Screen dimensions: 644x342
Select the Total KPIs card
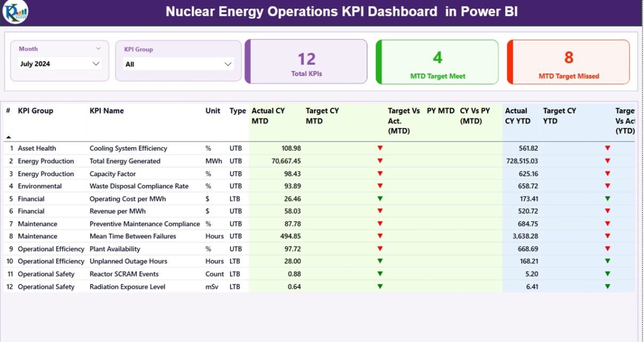click(307, 62)
